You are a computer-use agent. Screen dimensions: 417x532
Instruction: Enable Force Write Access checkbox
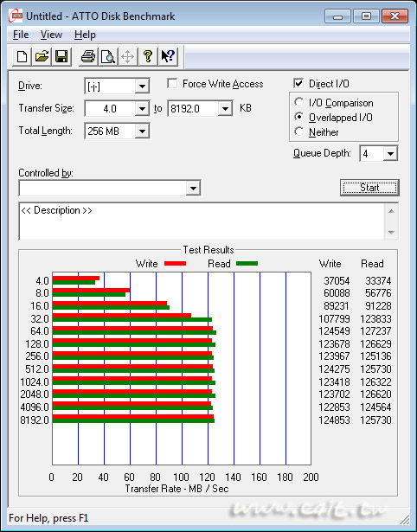[x=172, y=83]
